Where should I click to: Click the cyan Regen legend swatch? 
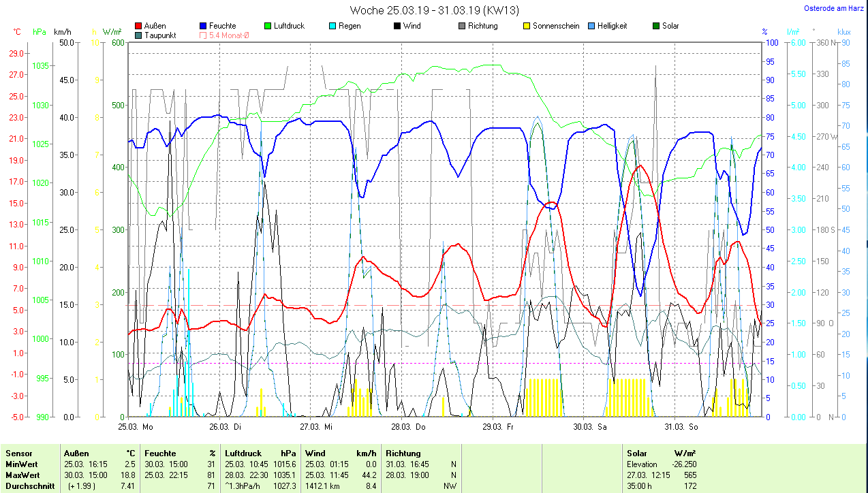coord(332,26)
